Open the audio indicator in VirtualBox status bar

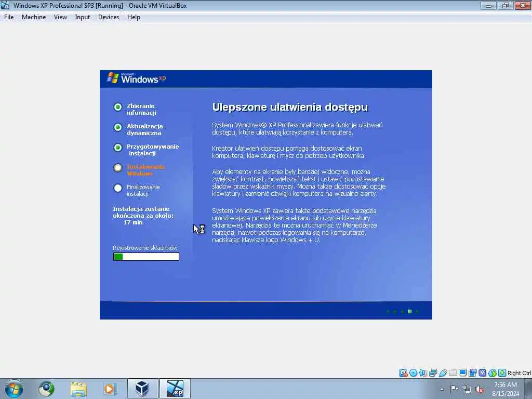coord(423,373)
